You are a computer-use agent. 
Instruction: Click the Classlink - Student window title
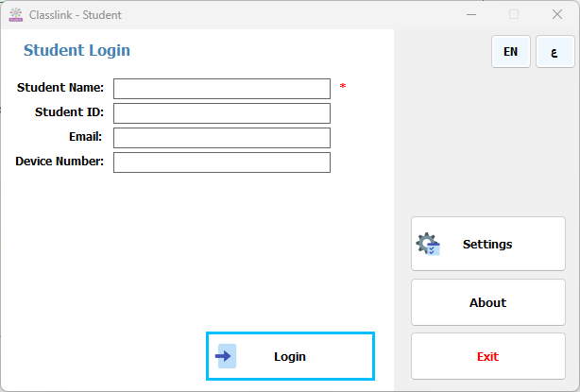point(76,15)
